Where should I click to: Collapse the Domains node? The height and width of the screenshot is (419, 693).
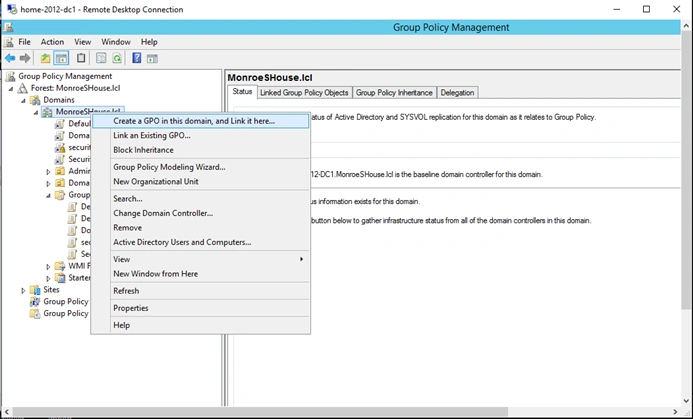23,100
